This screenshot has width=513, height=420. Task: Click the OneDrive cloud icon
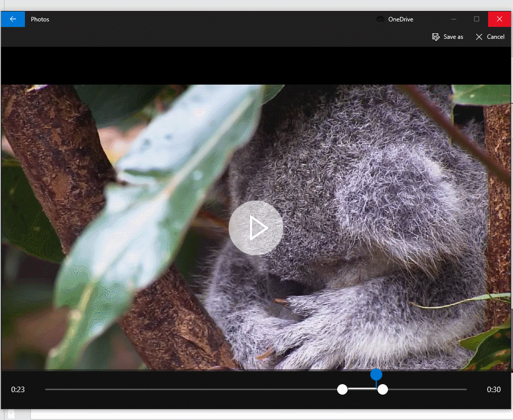pos(380,19)
